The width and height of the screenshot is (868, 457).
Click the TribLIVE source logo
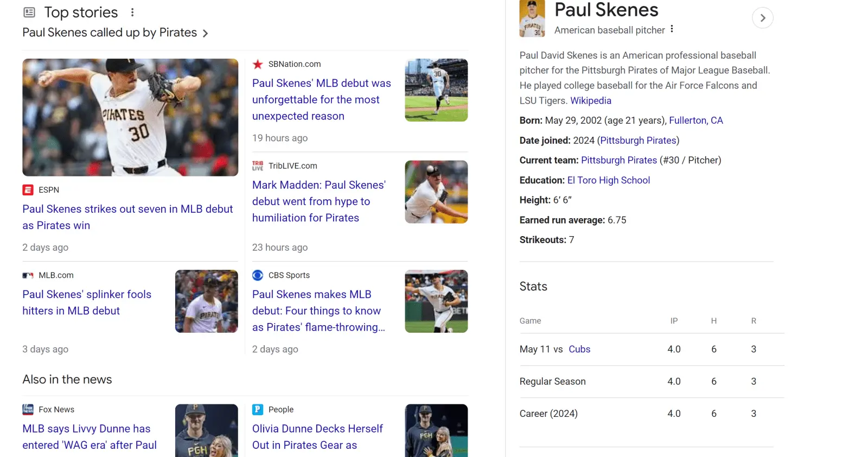258,166
